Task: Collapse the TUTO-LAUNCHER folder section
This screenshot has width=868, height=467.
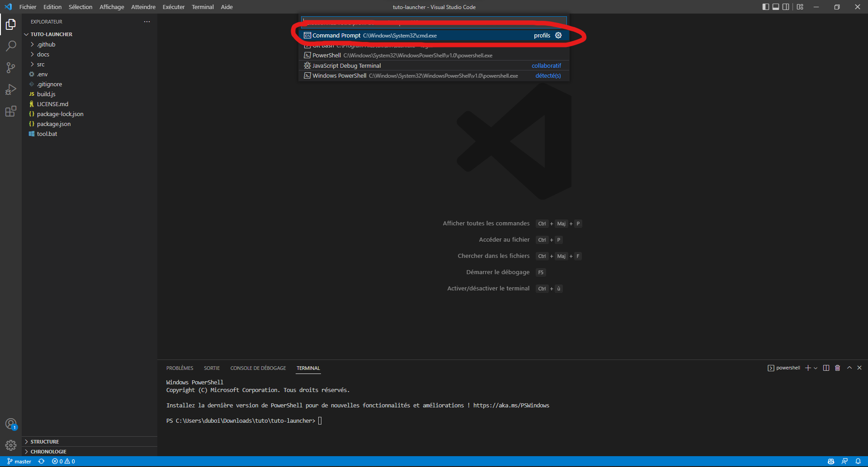Action: coord(90,34)
